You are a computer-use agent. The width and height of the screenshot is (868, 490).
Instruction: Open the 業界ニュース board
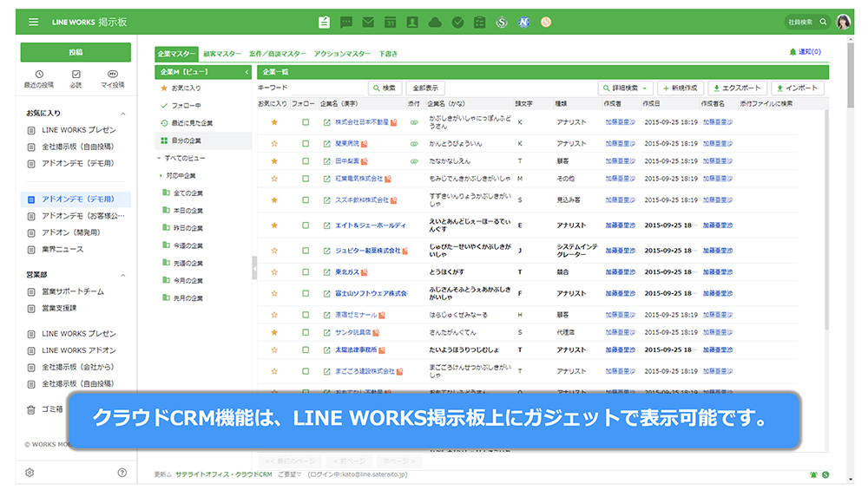[x=62, y=250]
